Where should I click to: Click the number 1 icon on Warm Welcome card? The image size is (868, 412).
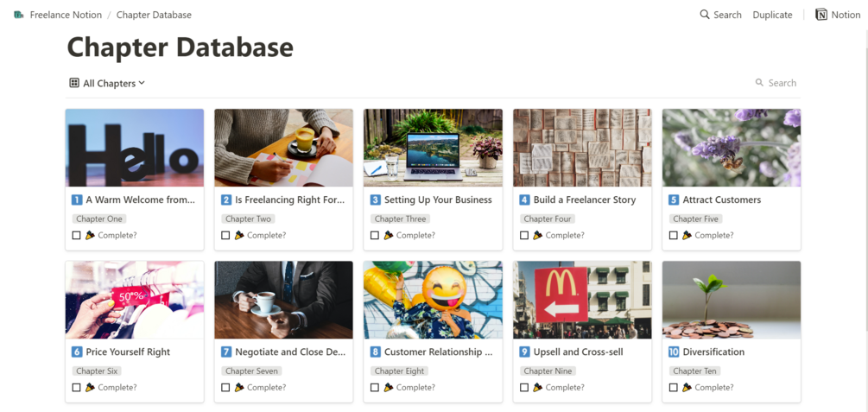pos(77,200)
